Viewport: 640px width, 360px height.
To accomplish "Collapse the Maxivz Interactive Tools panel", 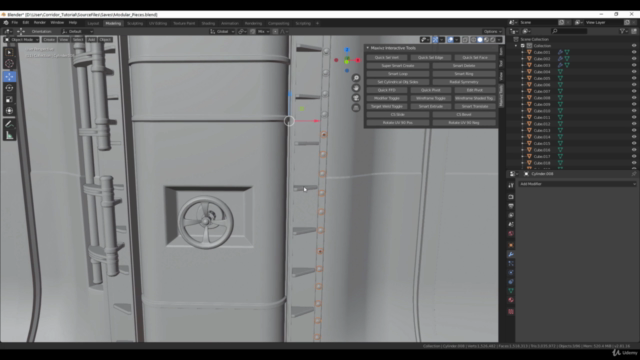I will [368, 48].
